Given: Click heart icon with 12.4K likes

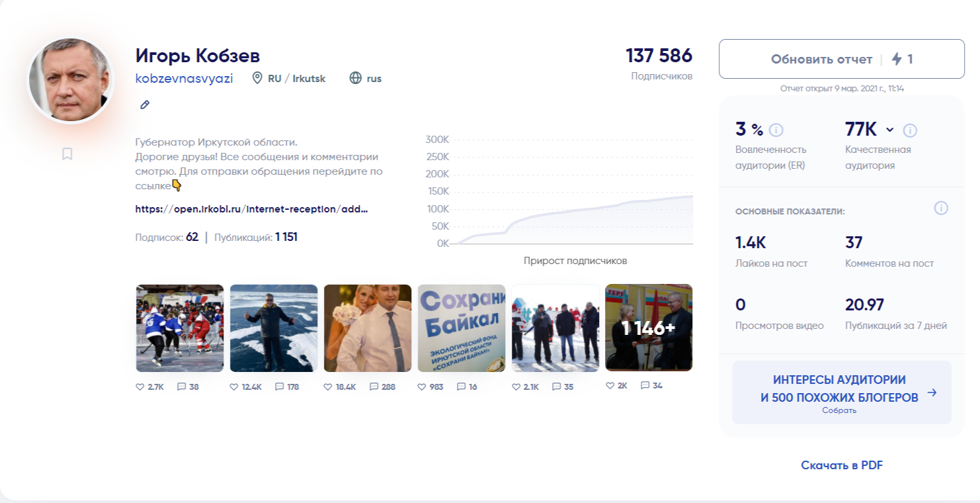Looking at the screenshot, I should point(233,387).
